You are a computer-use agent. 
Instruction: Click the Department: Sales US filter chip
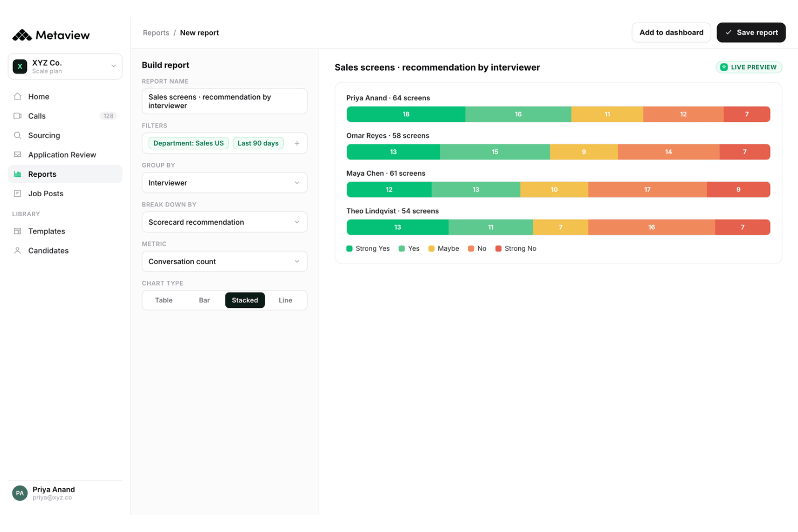[x=189, y=143]
